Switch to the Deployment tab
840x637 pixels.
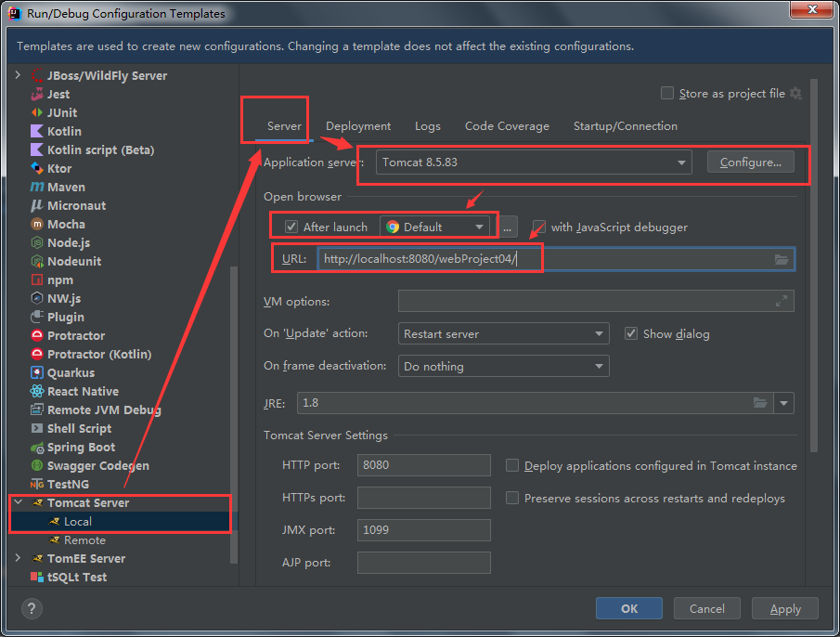click(x=358, y=126)
